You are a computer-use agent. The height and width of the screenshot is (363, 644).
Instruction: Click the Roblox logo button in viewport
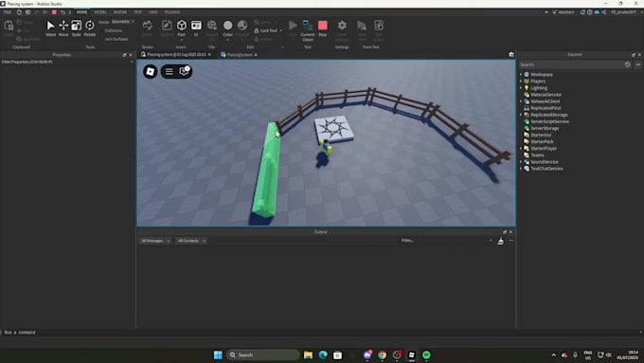[x=151, y=71]
